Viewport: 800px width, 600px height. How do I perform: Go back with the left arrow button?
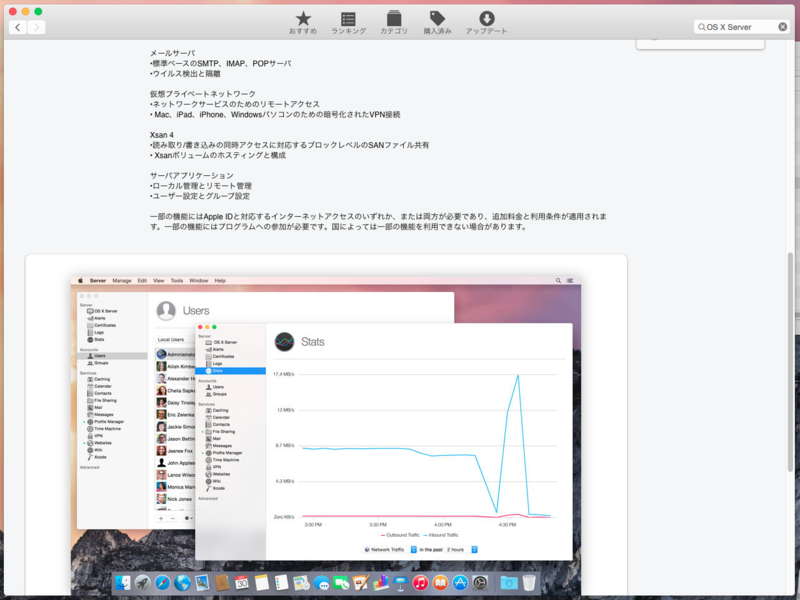click(x=18, y=27)
